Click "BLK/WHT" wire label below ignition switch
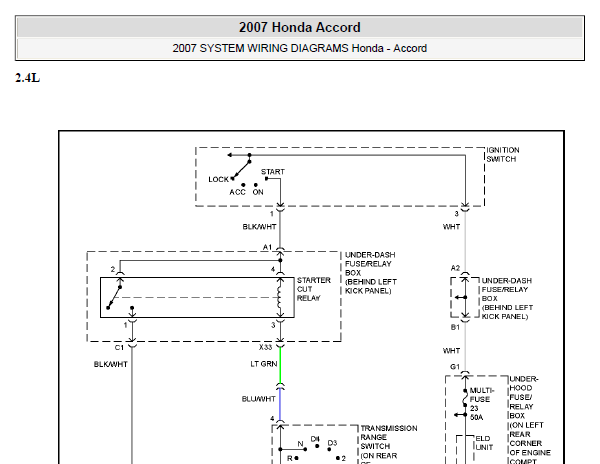The width and height of the screenshot is (600, 464). [259, 227]
